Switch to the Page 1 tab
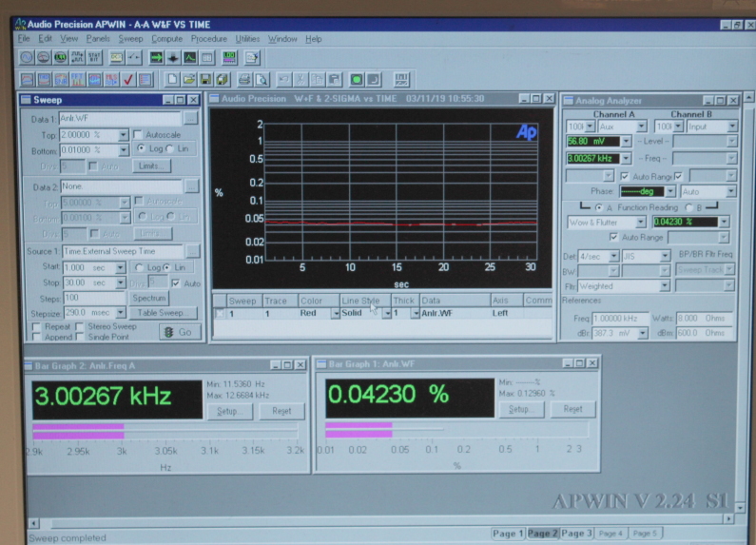This screenshot has width=756, height=545. [508, 533]
